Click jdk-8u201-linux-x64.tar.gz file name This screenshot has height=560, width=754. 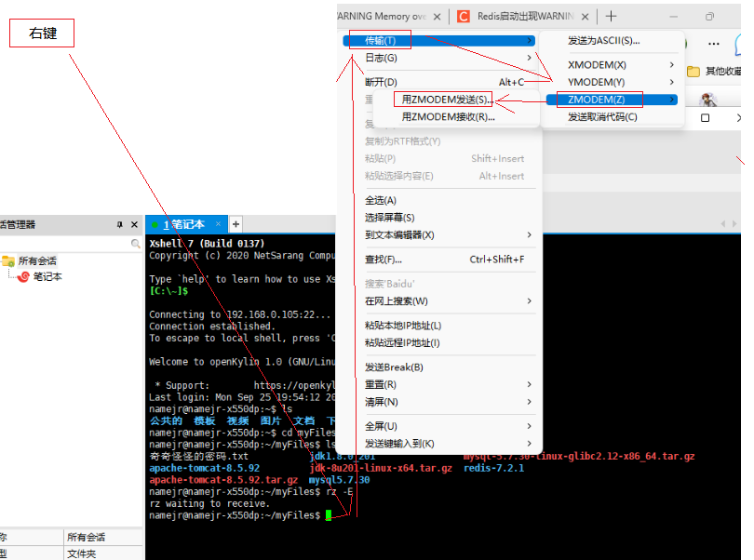tap(381, 468)
